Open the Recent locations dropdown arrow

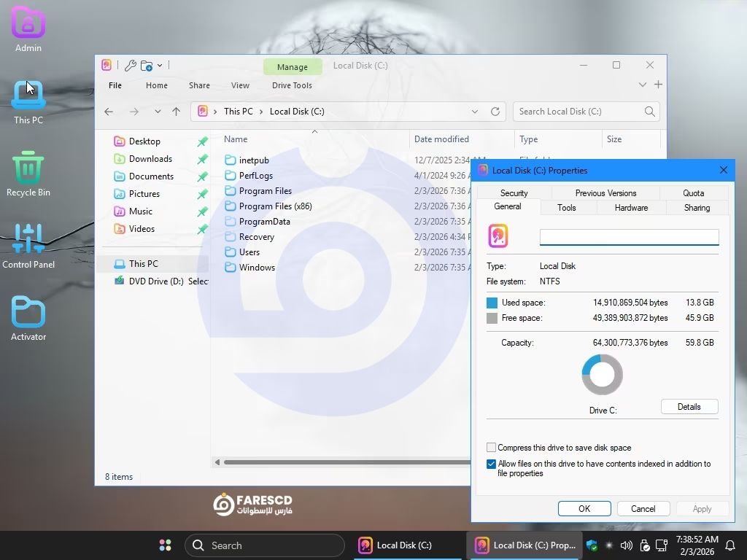[158, 112]
